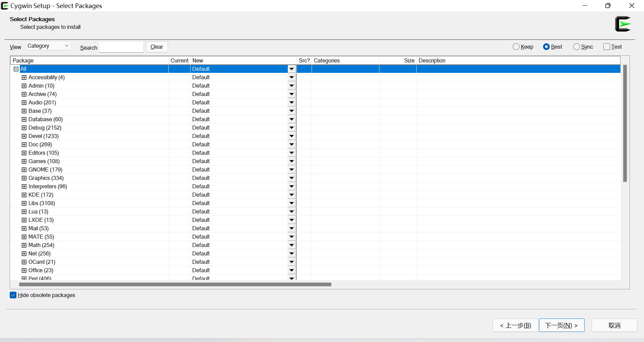
Task: Expand the KDE (172) category
Action: point(24,195)
